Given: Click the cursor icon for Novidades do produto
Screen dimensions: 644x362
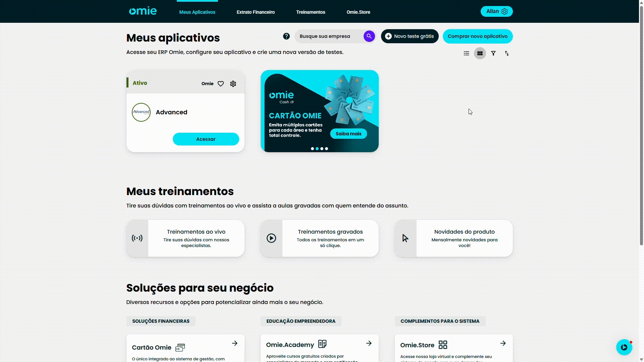Looking at the screenshot, I should 406,238.
